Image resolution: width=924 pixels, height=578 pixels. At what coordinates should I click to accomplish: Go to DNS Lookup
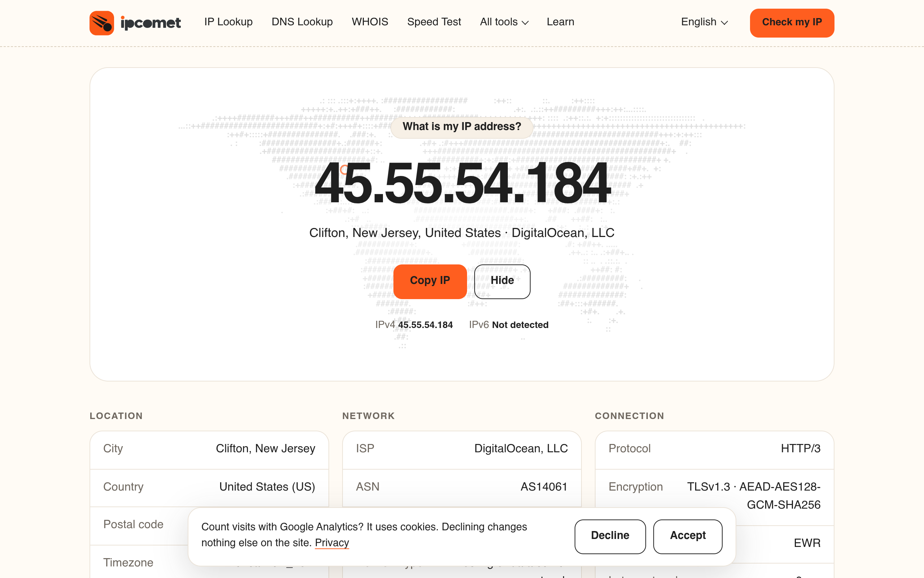pyautogui.click(x=302, y=22)
